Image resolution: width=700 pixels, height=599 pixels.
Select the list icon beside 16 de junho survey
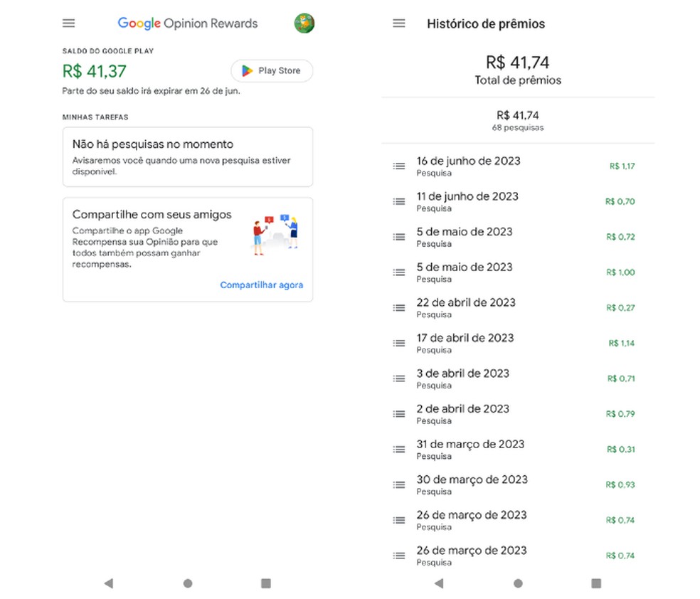point(398,166)
